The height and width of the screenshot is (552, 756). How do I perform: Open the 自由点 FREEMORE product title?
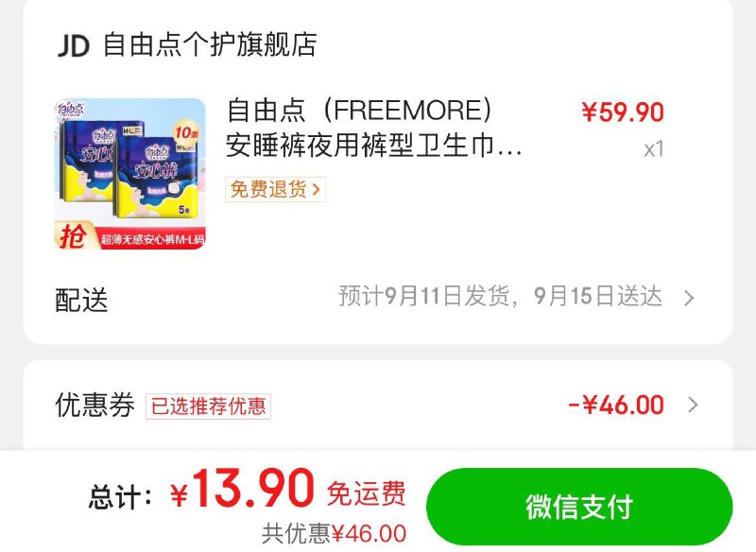tap(373, 128)
